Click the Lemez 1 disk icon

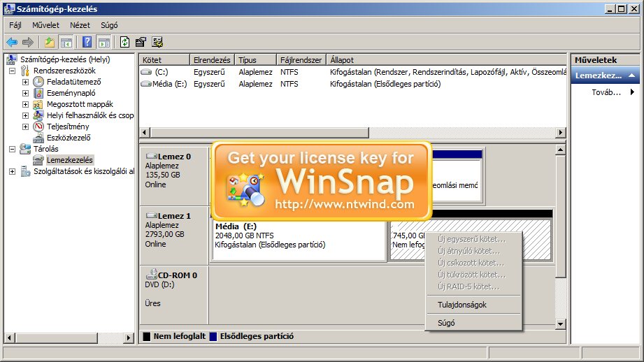tap(152, 215)
